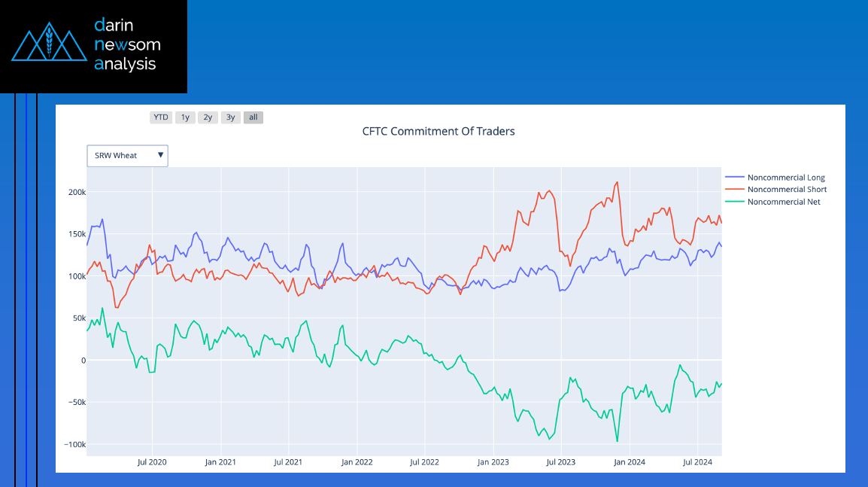
Task: Click the red Noncommercial Short legend line
Action: [734, 190]
